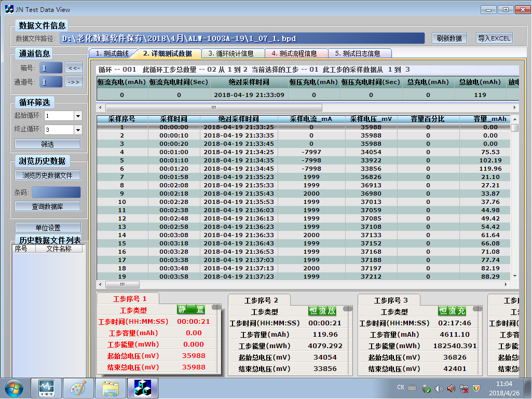Viewport: 532px width, 399px height.
Task: Click the next channel ->> button
Action: [x=74, y=82]
